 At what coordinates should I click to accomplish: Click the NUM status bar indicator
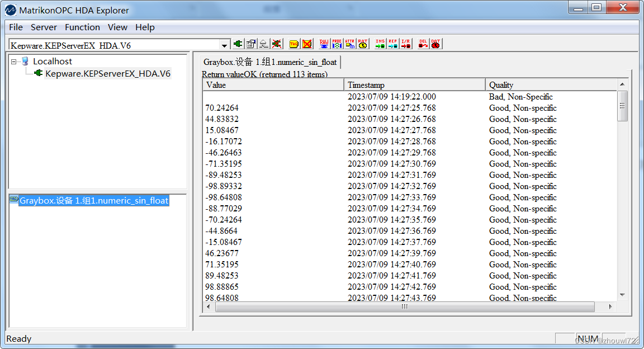tap(588, 338)
